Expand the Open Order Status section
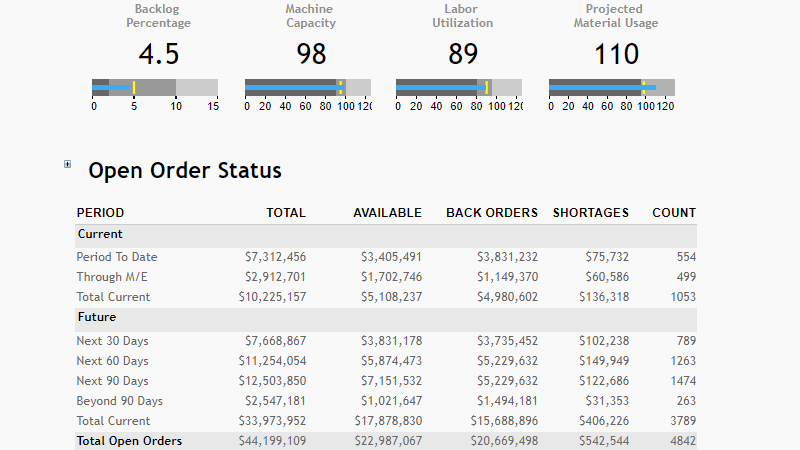800x450 pixels. [x=68, y=164]
